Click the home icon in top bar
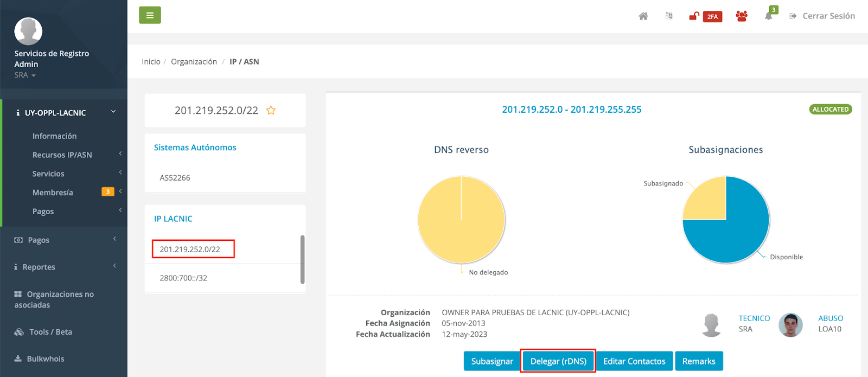Image resolution: width=868 pixels, height=377 pixels. 643,16
